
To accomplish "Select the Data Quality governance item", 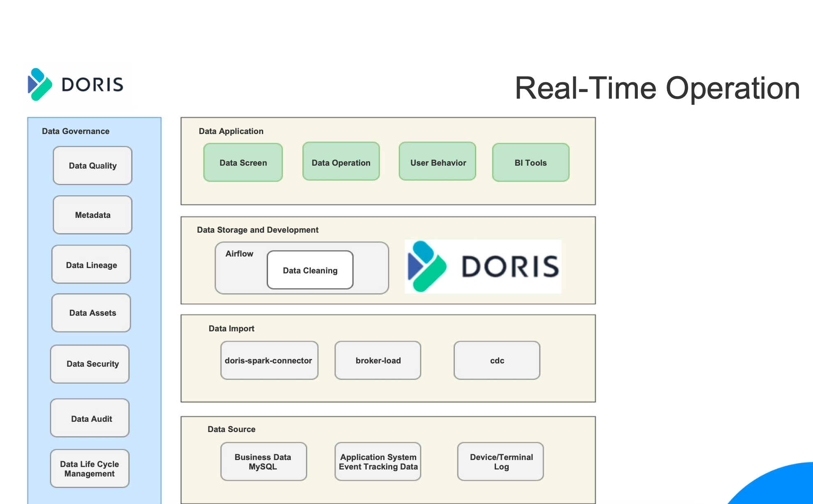I will tap(93, 164).
